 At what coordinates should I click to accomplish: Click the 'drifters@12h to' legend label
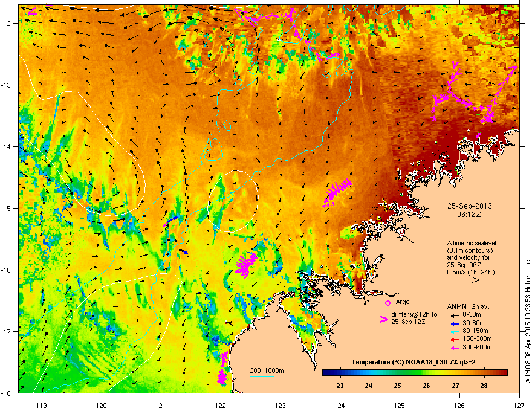coord(414,314)
